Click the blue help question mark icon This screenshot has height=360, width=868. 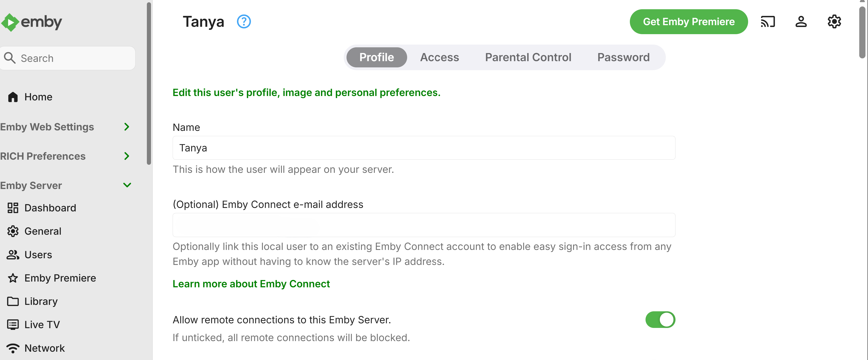(244, 22)
